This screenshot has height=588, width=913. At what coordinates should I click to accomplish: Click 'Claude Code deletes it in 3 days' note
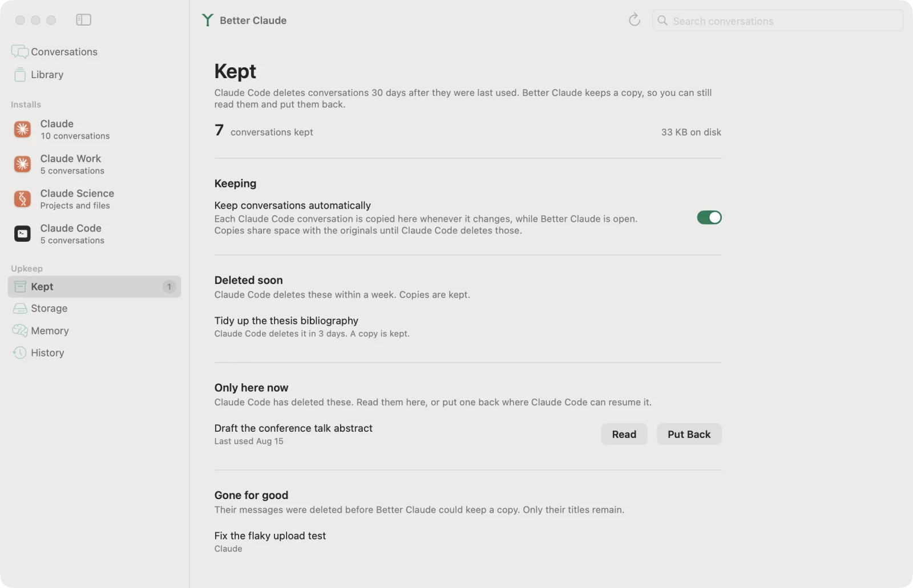tap(312, 334)
